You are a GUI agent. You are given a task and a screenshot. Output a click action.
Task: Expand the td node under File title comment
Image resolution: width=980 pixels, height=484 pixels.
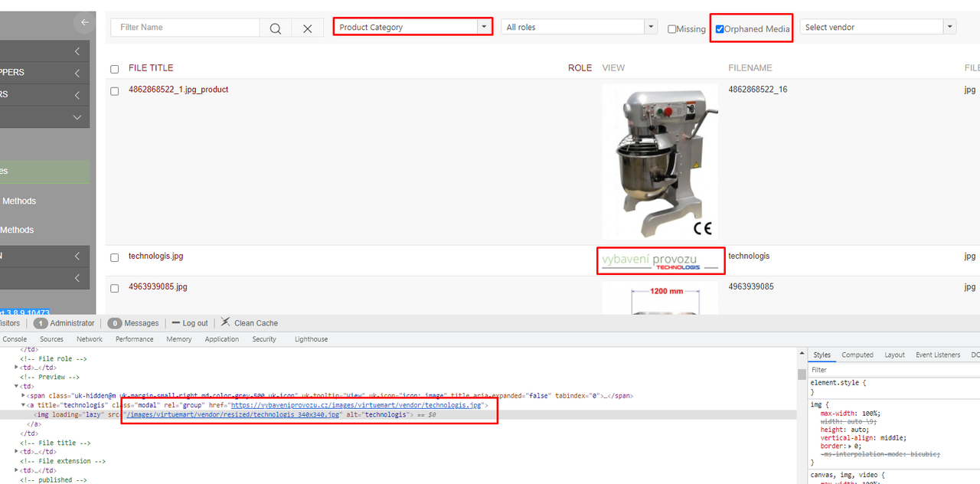(17, 452)
